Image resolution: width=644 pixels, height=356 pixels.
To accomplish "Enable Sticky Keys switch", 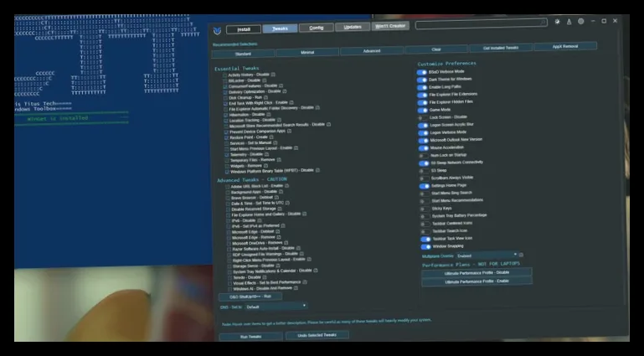I will click(x=425, y=209).
